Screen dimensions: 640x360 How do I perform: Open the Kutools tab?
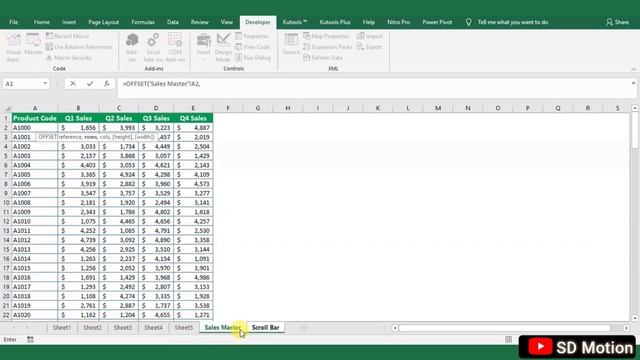pyautogui.click(x=295, y=22)
